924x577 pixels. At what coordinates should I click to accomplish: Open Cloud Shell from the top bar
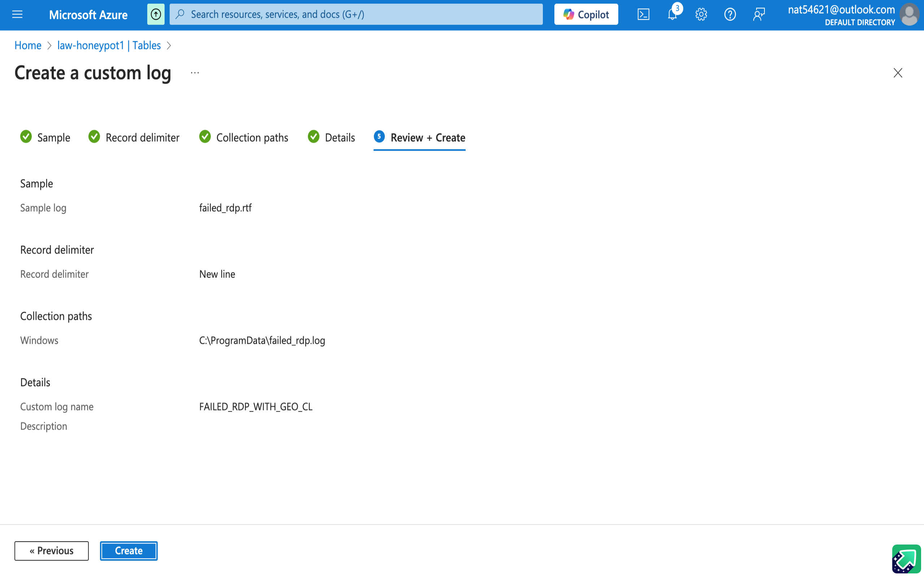click(x=643, y=14)
